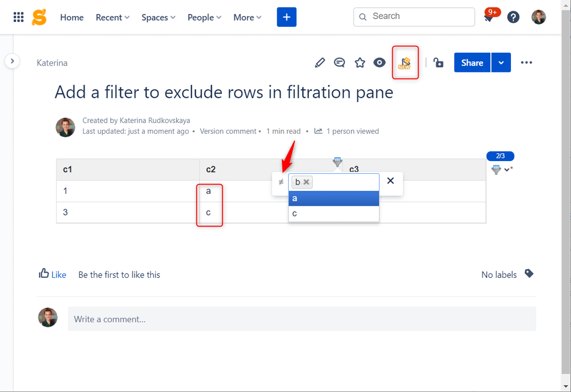Open the inline comments bubble icon
This screenshot has height=392, width=571.
coord(340,62)
